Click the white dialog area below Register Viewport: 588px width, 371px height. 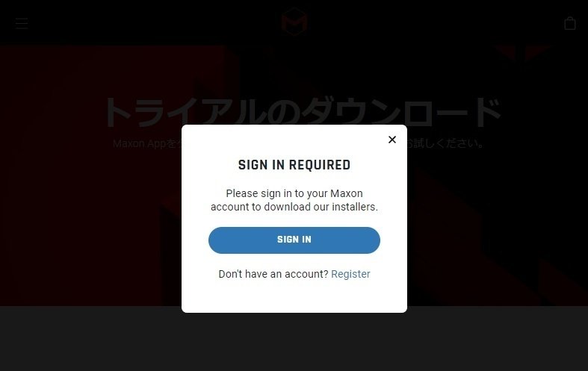[294, 297]
